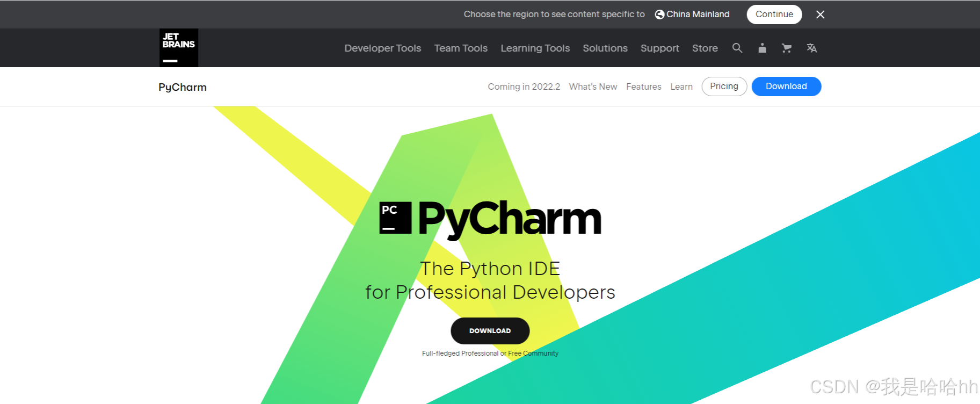Select the China Mainland region link

tap(698, 15)
